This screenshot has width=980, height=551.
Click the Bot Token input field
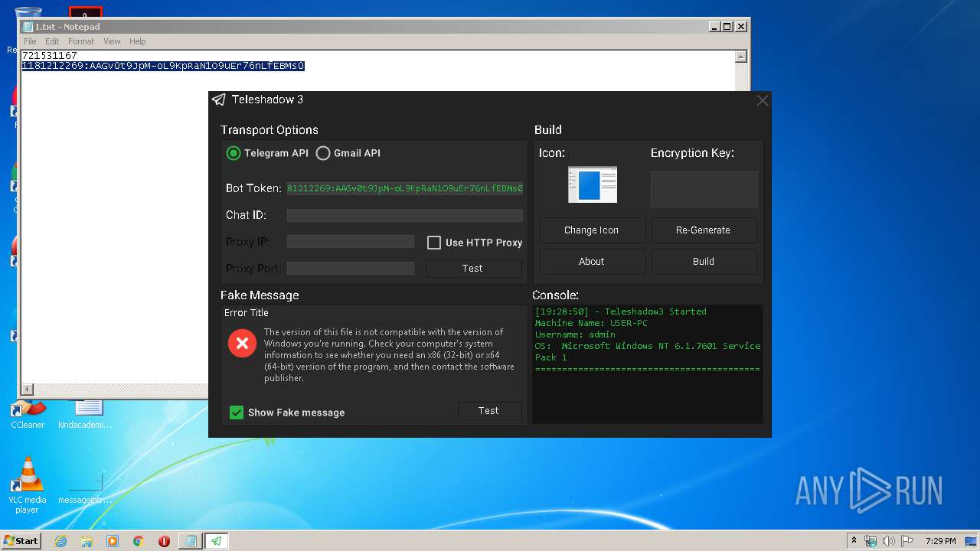[x=405, y=188]
